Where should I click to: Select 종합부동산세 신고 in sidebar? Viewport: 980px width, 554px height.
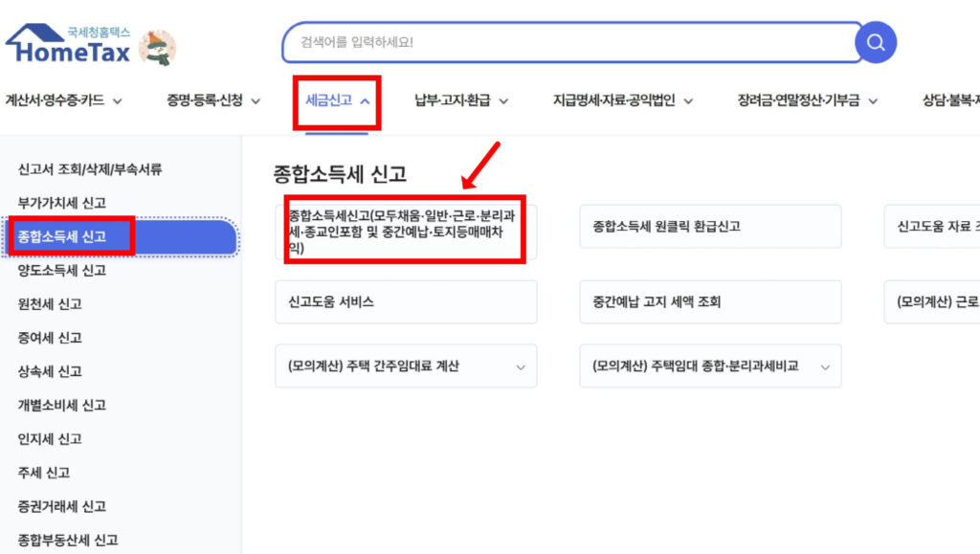pyautogui.click(x=68, y=541)
